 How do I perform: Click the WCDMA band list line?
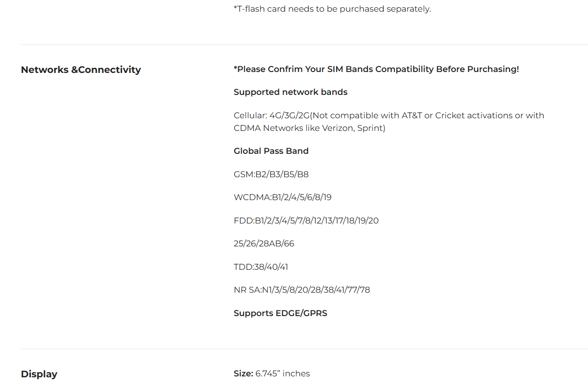(x=283, y=197)
